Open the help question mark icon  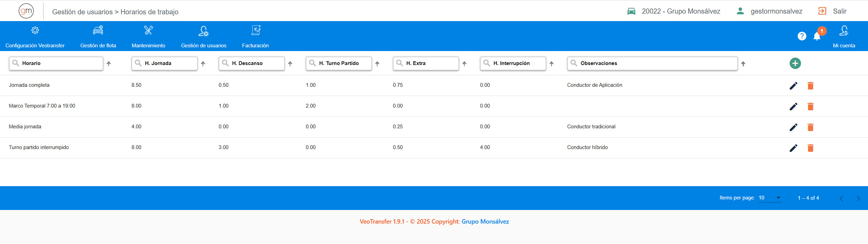tap(802, 36)
